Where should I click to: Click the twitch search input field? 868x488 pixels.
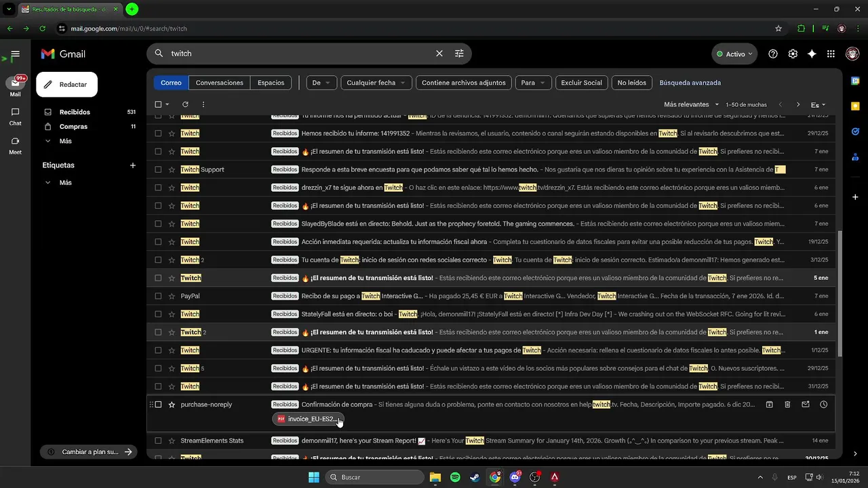click(298, 54)
